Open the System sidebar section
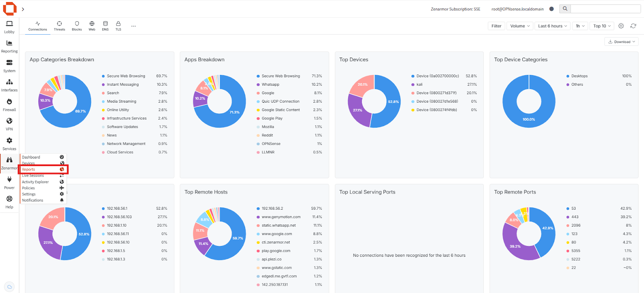 9,66
